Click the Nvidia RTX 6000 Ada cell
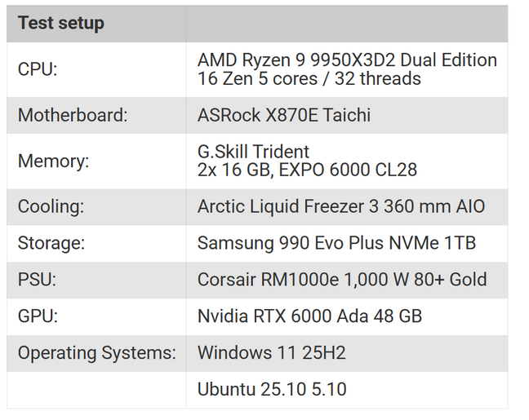This screenshot has width=529, height=420. point(309,316)
